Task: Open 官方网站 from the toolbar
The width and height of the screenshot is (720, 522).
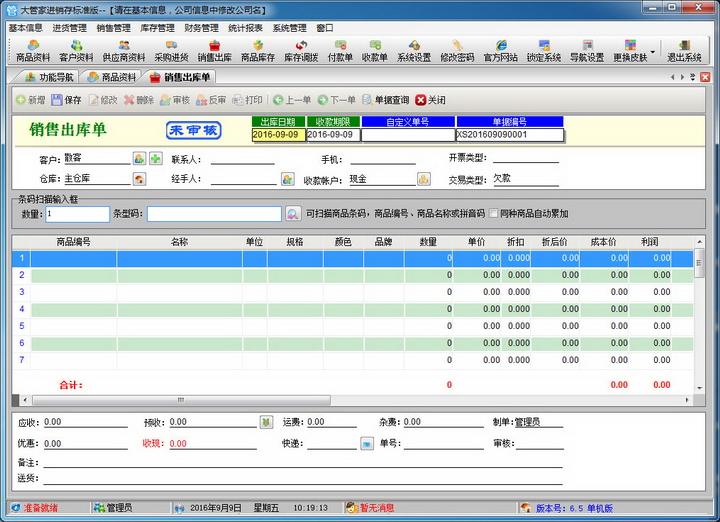Action: pos(501,51)
